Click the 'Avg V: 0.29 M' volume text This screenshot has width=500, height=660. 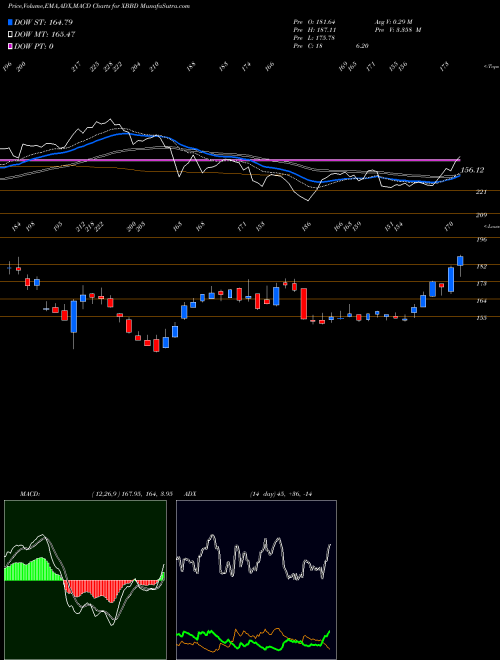pos(394,22)
